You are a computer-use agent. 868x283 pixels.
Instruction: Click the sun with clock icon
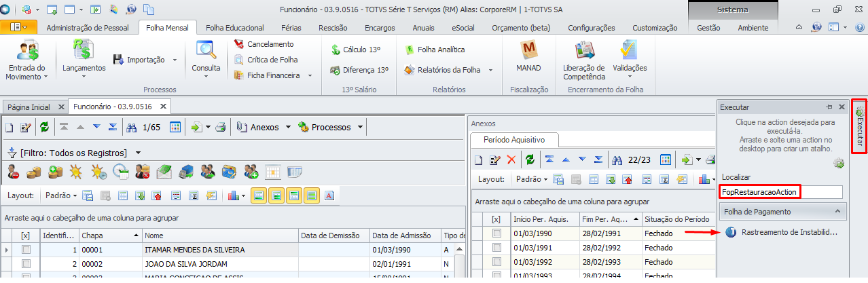point(98,172)
